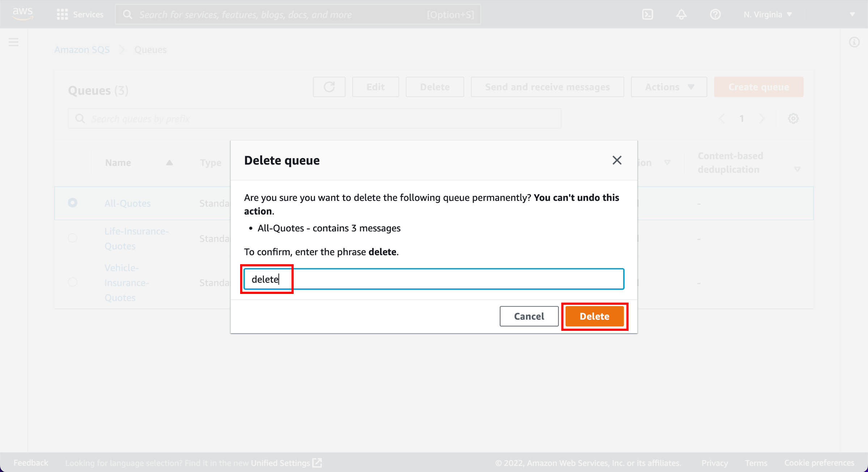Open the CloudShell terminal icon
This screenshot has width=868, height=472.
[x=647, y=14]
